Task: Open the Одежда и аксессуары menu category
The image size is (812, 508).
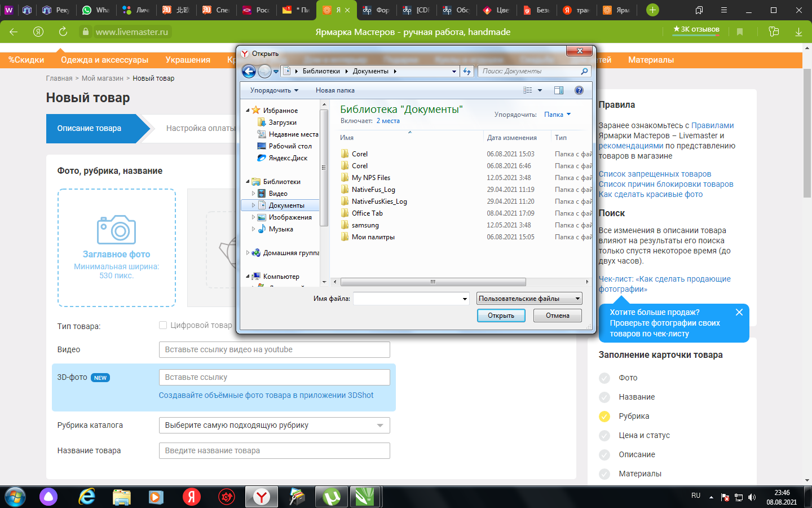Action: pos(104,60)
